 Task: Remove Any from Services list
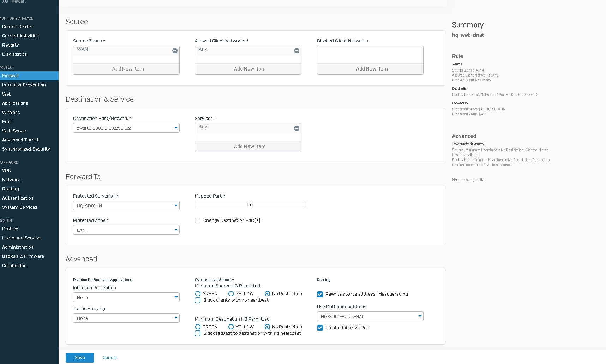tap(296, 128)
